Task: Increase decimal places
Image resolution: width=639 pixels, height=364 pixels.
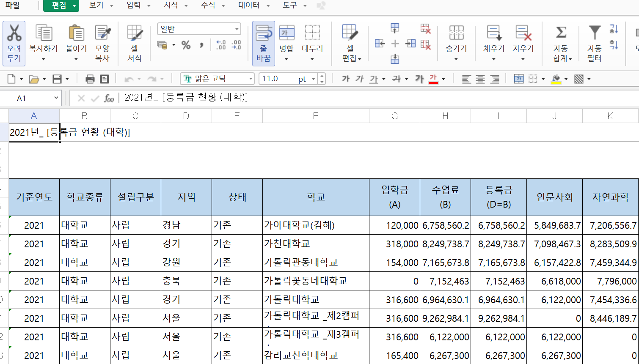Action: coord(220,45)
